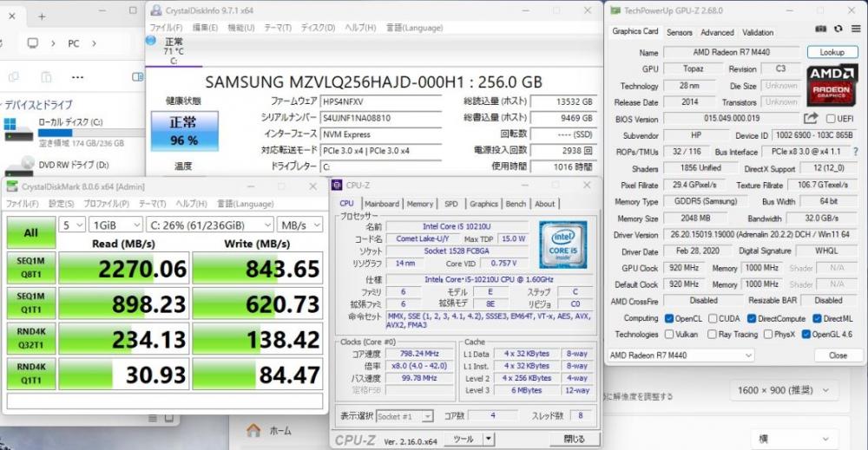Open the GPU-Z hamburger menu
Screen dimensions: 868x450
tap(856, 29)
